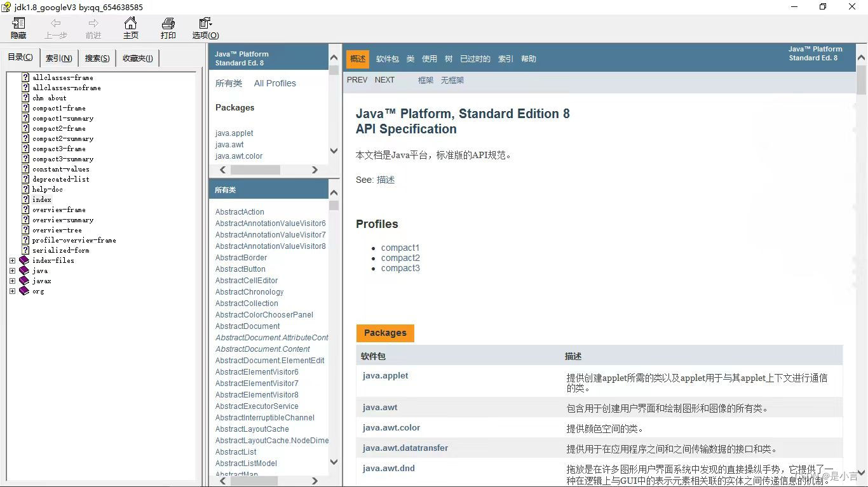Click the 主页 (Home) toolbar icon
868x487 pixels.
[130, 24]
